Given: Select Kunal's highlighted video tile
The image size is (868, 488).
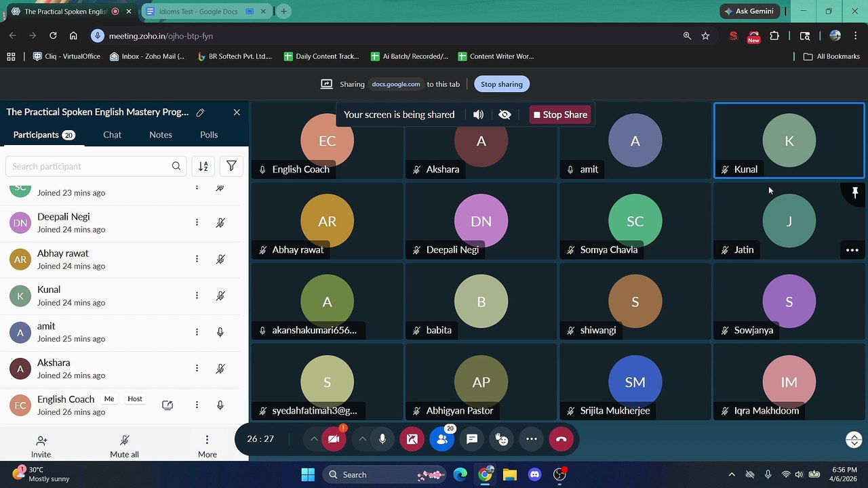Looking at the screenshot, I should (x=789, y=140).
